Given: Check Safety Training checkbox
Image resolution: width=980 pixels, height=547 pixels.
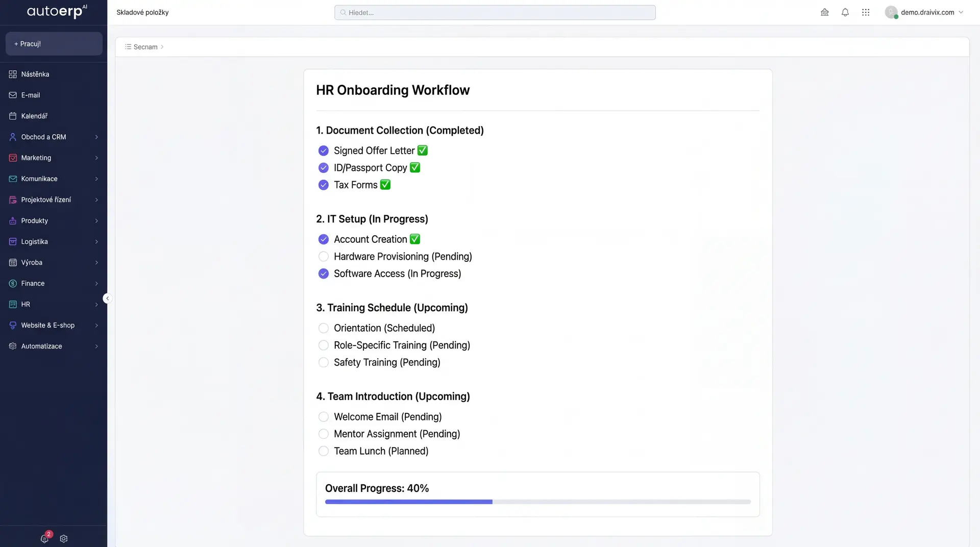Looking at the screenshot, I should pyautogui.click(x=324, y=362).
